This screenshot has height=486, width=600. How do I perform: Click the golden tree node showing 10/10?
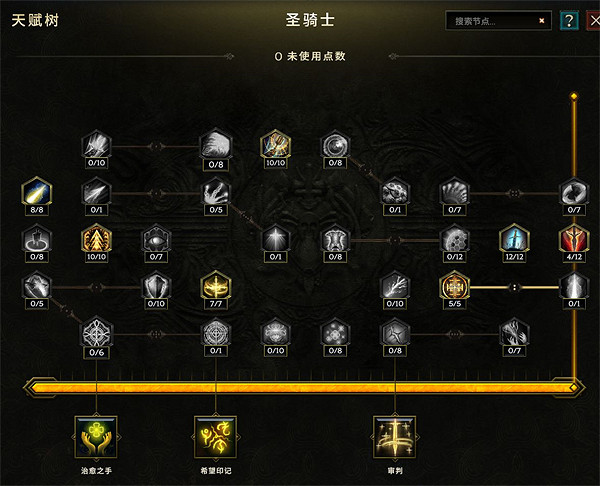(x=96, y=239)
